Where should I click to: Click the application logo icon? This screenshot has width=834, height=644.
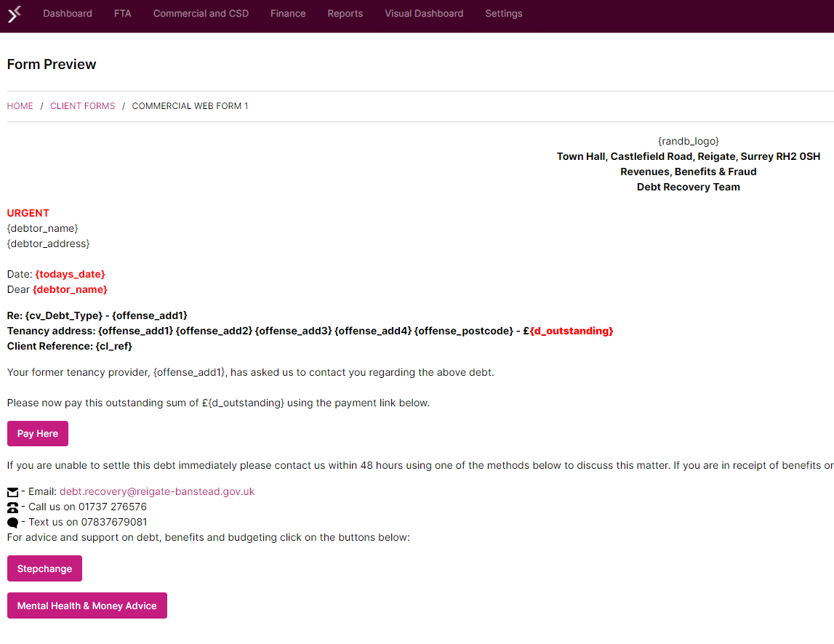tap(13, 13)
